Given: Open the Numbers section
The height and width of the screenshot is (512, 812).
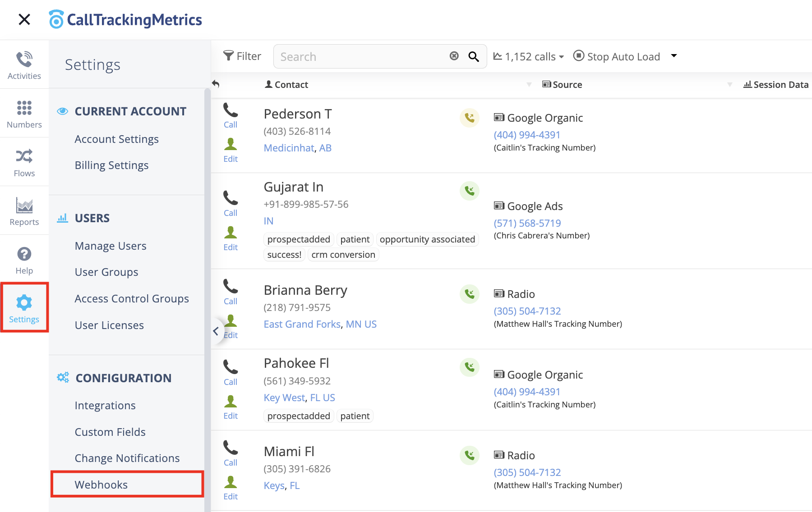Looking at the screenshot, I should pos(24,114).
